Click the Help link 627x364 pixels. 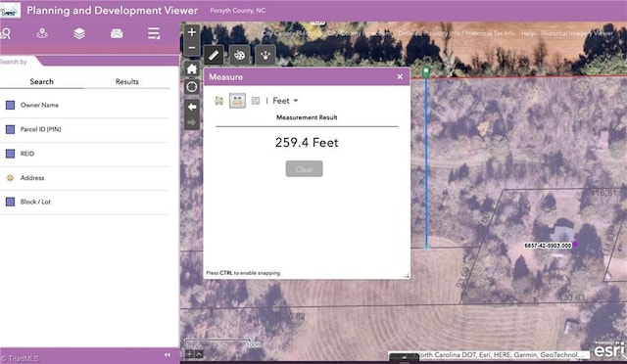528,33
